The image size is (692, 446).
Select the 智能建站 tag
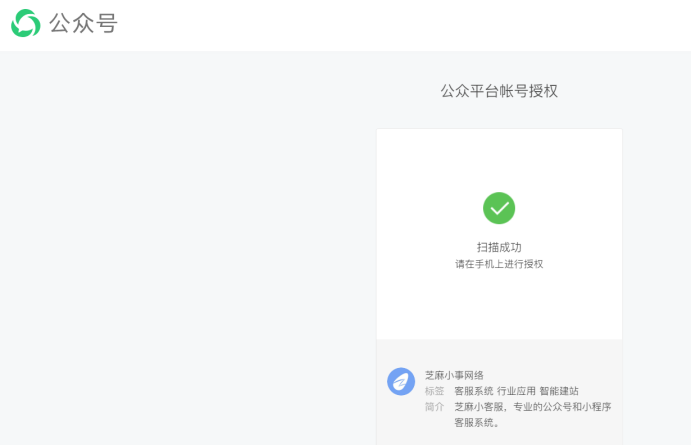[559, 391]
